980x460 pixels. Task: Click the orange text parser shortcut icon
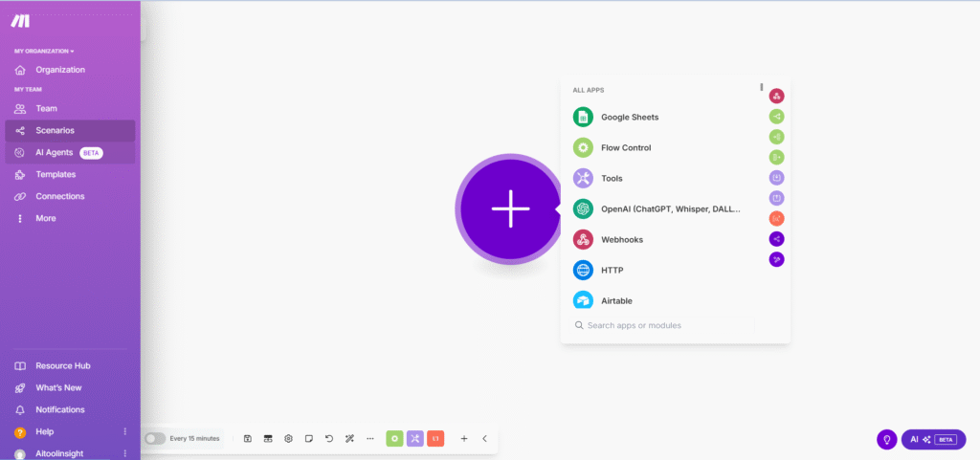(x=776, y=218)
